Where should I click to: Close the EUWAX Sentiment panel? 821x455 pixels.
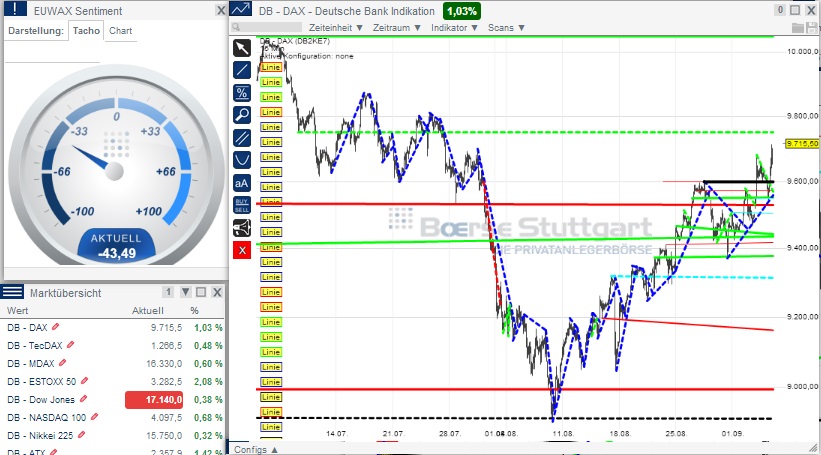coord(221,10)
